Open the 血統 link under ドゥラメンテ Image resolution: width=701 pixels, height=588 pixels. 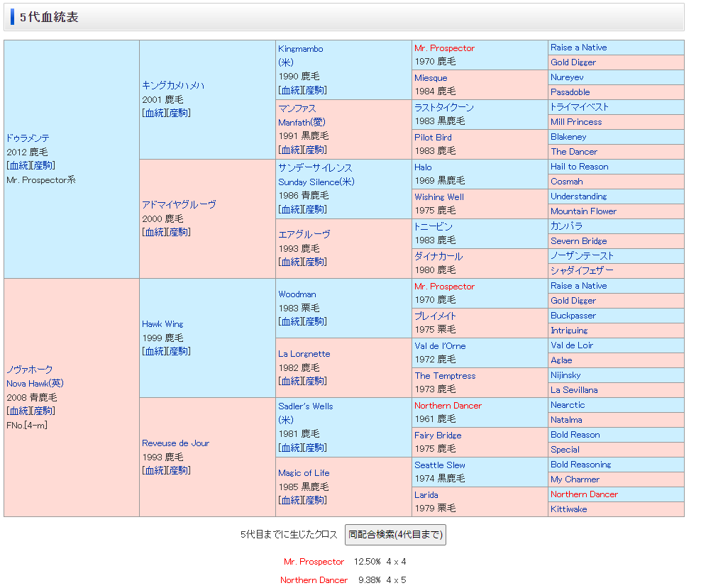tap(18, 166)
